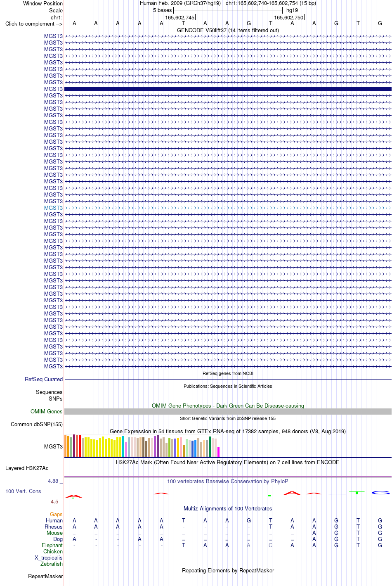
Task: Click 'Publications: Sequences in Scientific Articles' title
Action: click(228, 386)
